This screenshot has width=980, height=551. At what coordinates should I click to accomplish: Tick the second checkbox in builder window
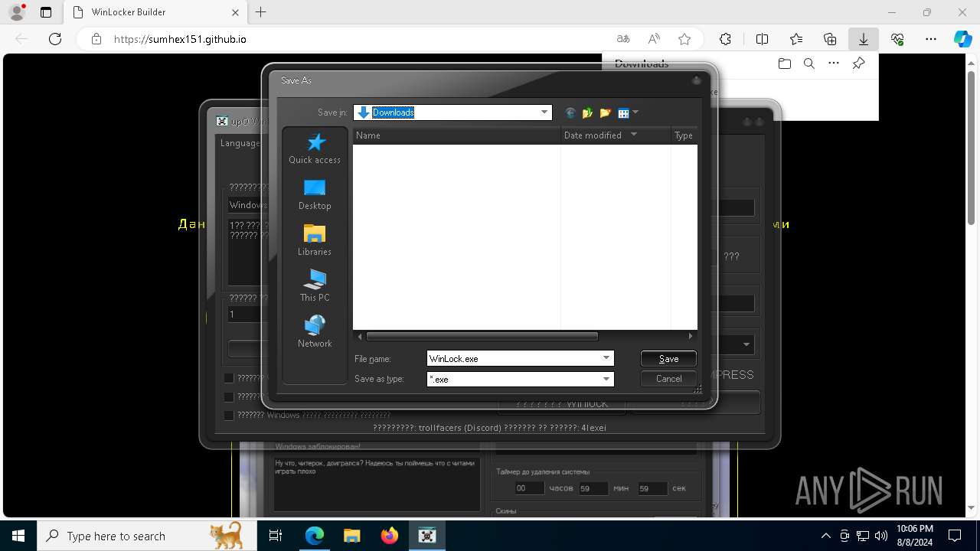coord(229,396)
